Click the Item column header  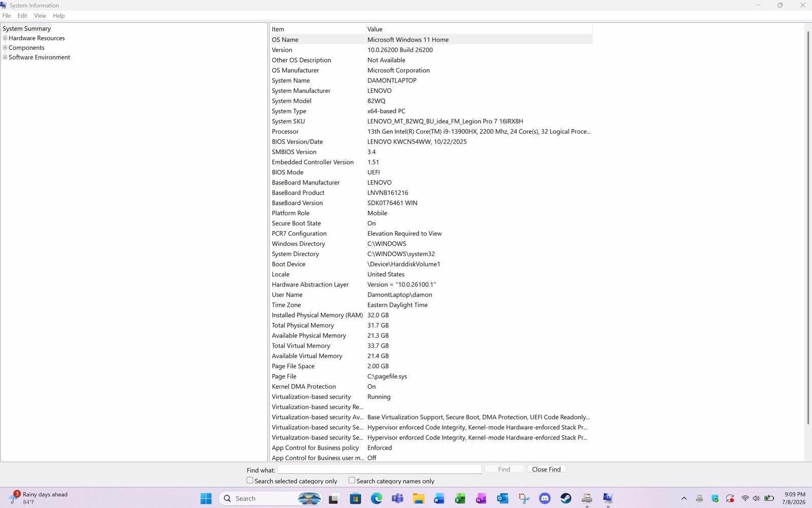point(317,29)
